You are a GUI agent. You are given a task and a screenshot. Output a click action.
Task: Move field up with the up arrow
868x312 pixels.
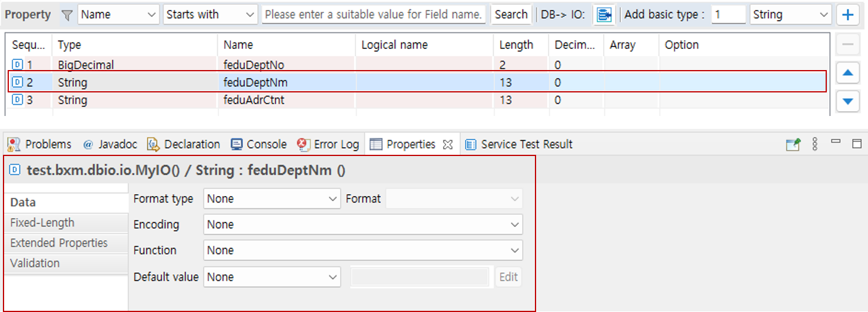point(847,73)
